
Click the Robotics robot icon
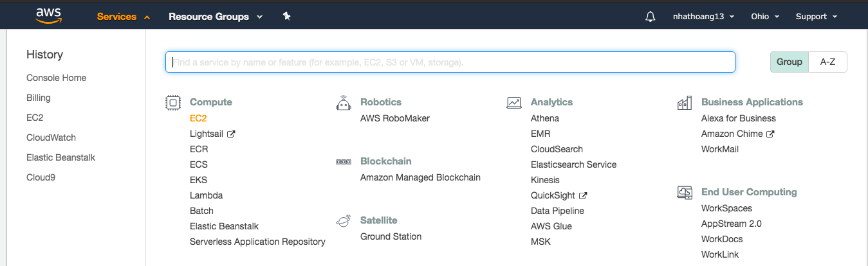[344, 102]
